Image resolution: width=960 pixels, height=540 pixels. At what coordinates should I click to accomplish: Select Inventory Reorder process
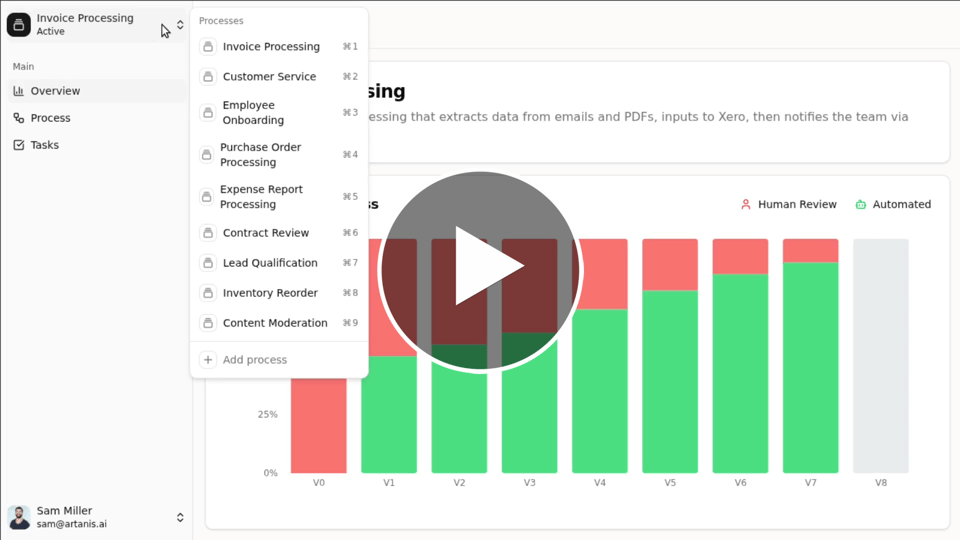[x=269, y=293]
